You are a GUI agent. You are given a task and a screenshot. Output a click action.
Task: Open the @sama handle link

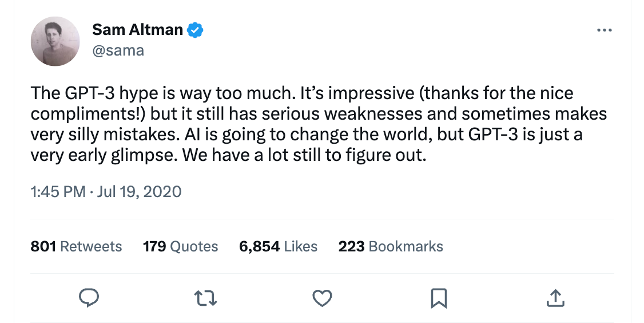(118, 50)
